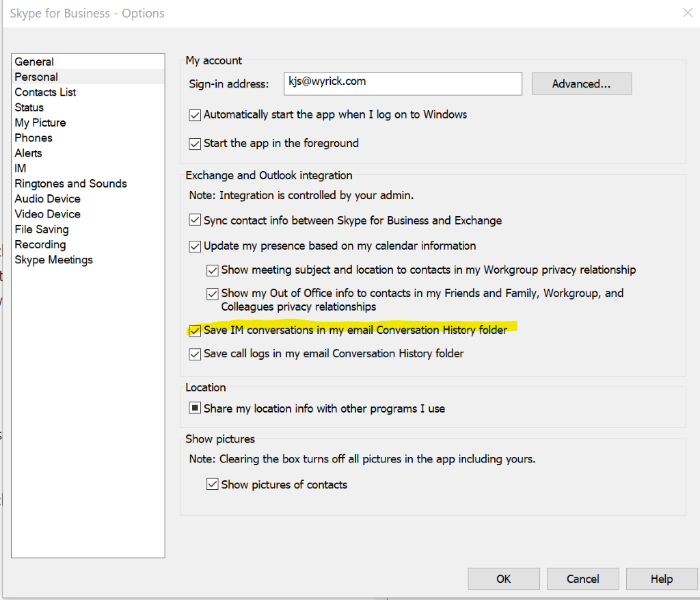The width and height of the screenshot is (700, 600).
Task: Disable 'Update my presence based on calendar information'
Action: click(195, 246)
